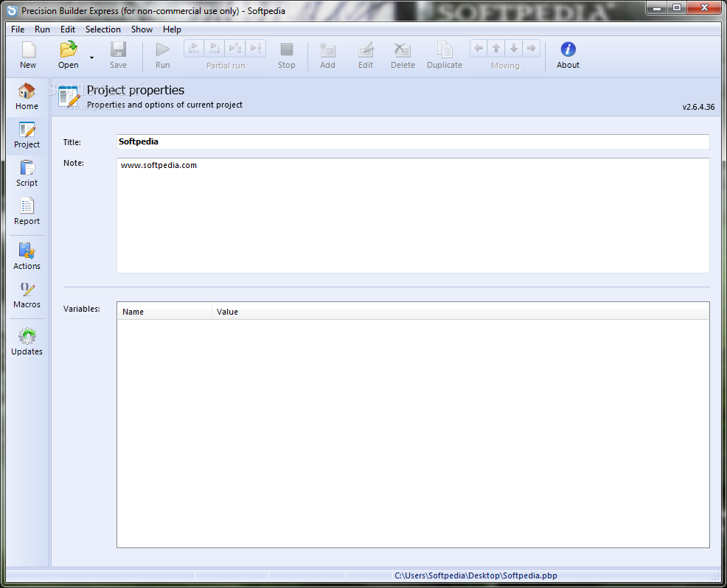Click the second Partial run icon
This screenshot has width=727, height=588.
pyautogui.click(x=215, y=48)
